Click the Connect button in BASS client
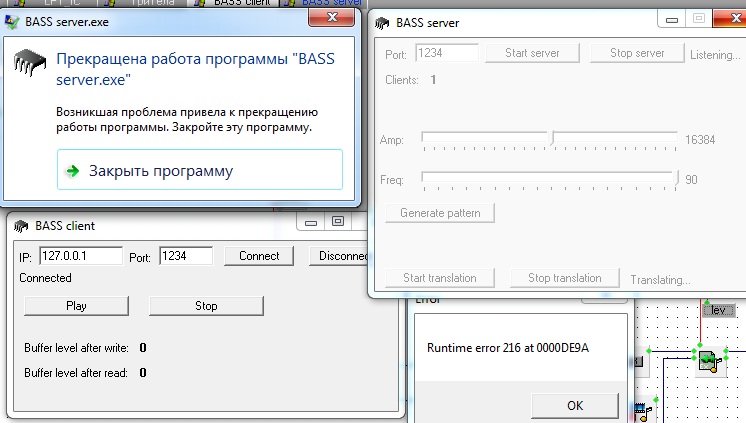The width and height of the screenshot is (746, 423). point(259,256)
